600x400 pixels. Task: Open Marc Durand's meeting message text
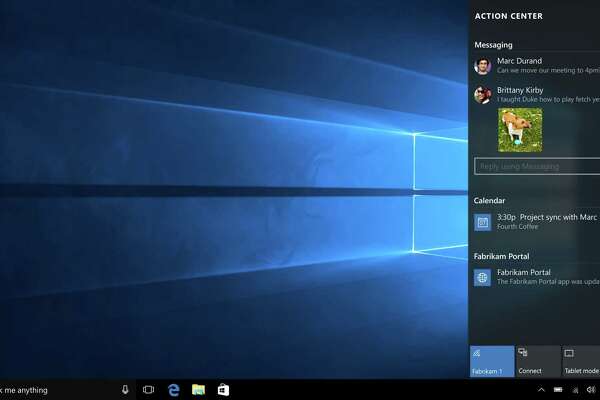coord(548,70)
